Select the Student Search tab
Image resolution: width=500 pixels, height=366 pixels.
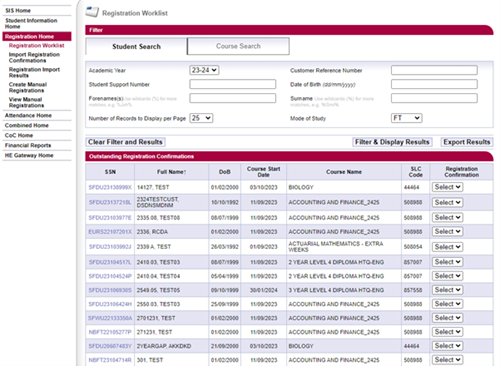[136, 46]
